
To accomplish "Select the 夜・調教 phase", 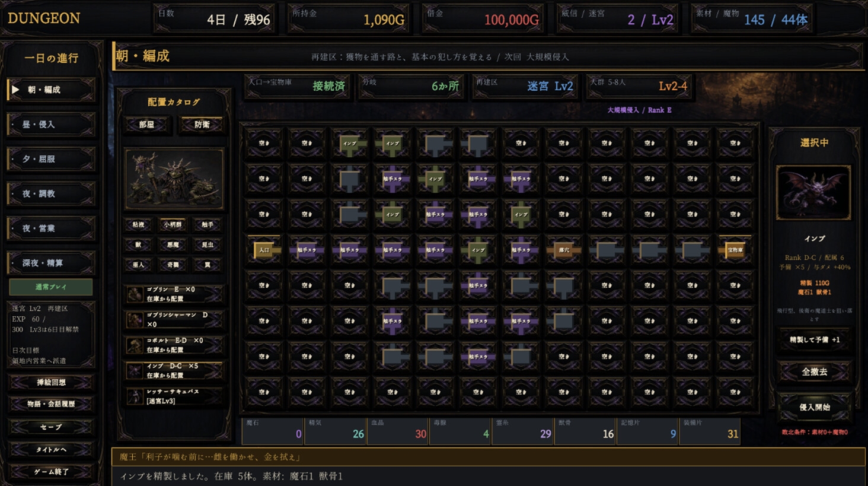I will (x=51, y=193).
